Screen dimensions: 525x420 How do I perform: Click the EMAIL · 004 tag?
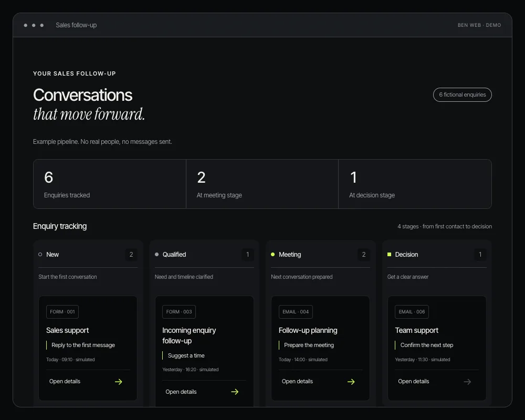296,312
